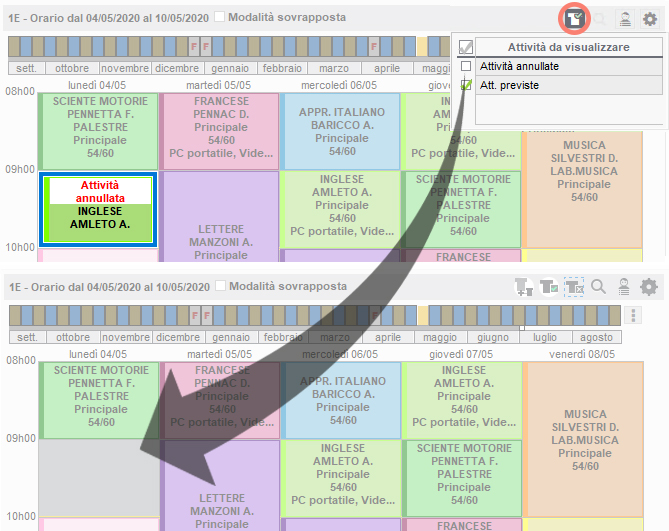Select marzo month in top timetable
669x531 pixels.
pos(334,68)
